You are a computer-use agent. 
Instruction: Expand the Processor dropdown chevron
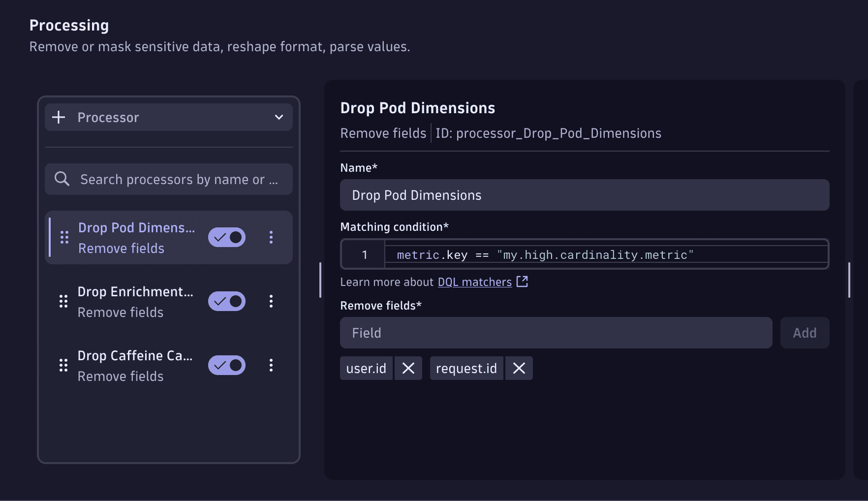coord(279,117)
